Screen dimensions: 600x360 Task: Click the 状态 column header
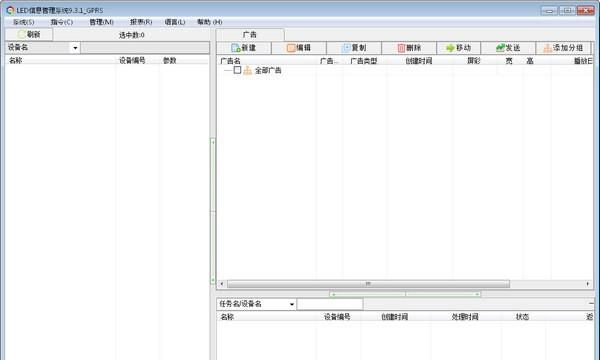tap(522, 317)
